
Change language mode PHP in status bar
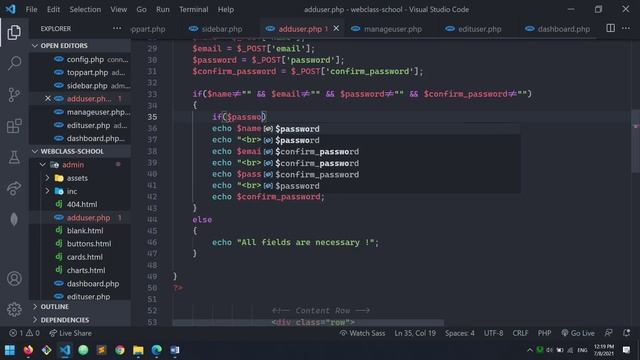coord(544,333)
